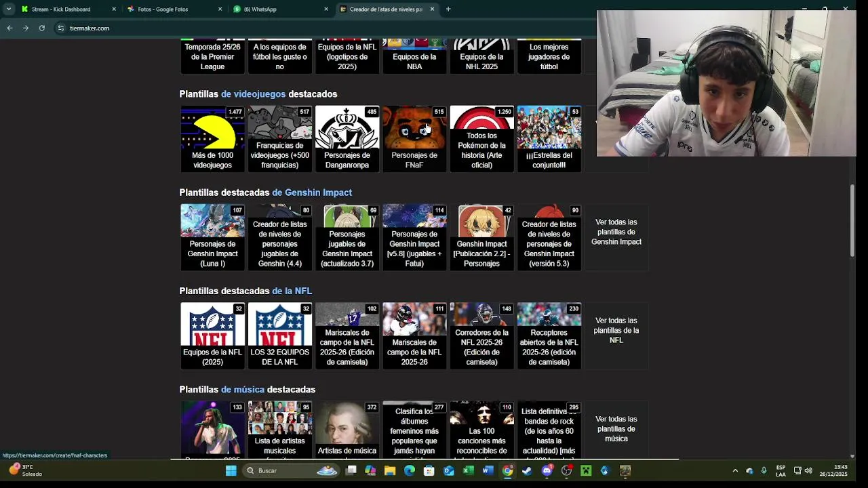Follow the 'de videojuegos' heading link
868x488 pixels.
tap(253, 94)
